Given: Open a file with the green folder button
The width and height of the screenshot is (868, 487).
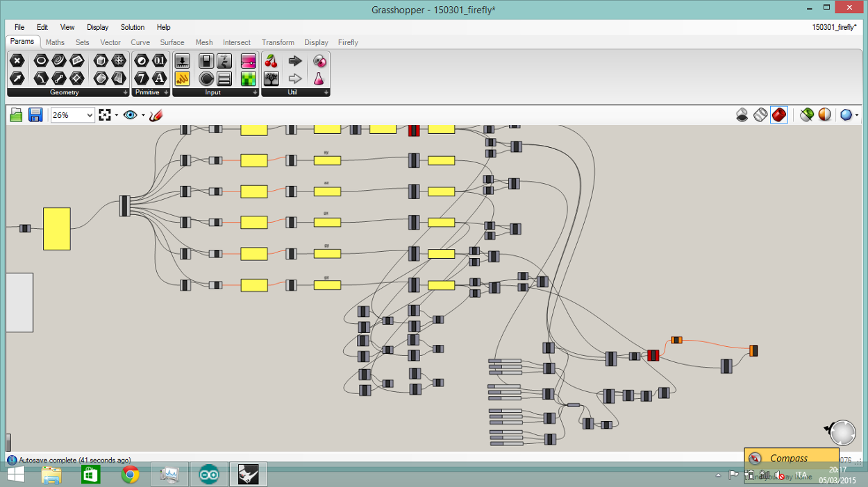Looking at the screenshot, I should [15, 114].
